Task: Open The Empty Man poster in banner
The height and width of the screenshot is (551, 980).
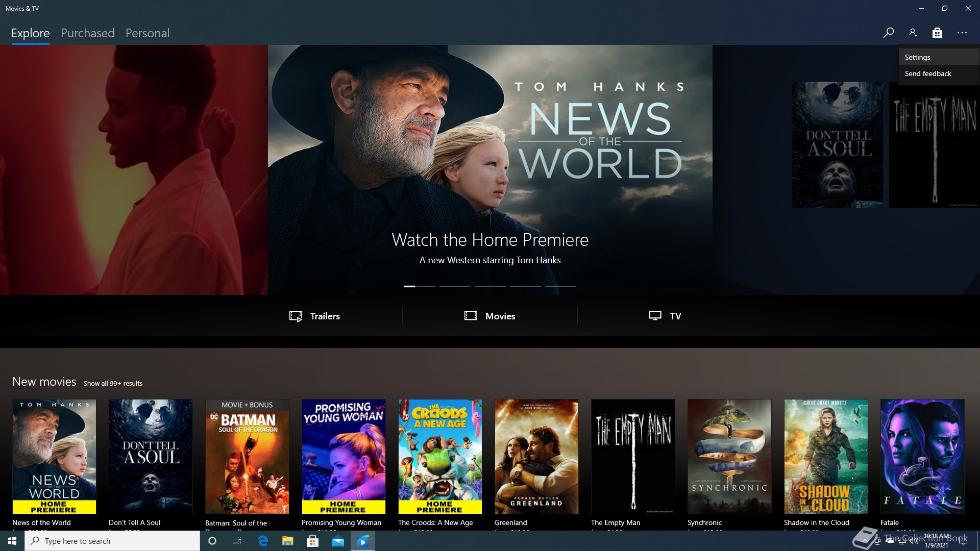Action: pyautogui.click(x=935, y=145)
